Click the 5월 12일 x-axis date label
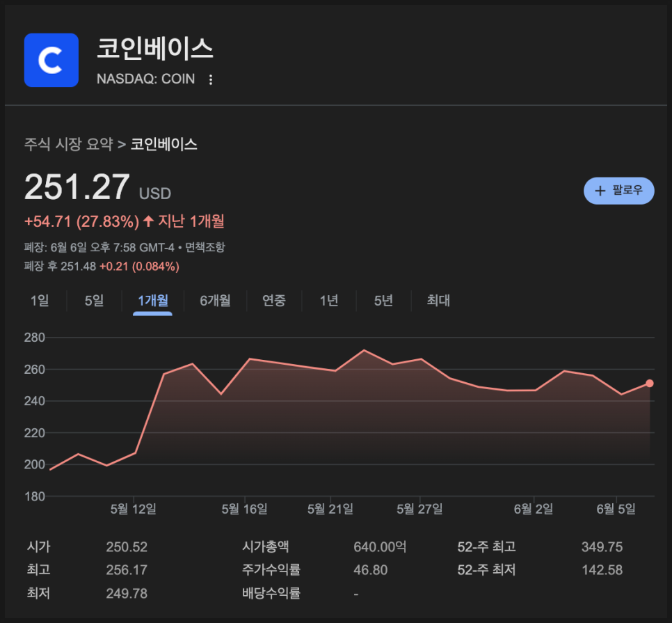Viewport: 672px width, 623px height. pos(134,509)
